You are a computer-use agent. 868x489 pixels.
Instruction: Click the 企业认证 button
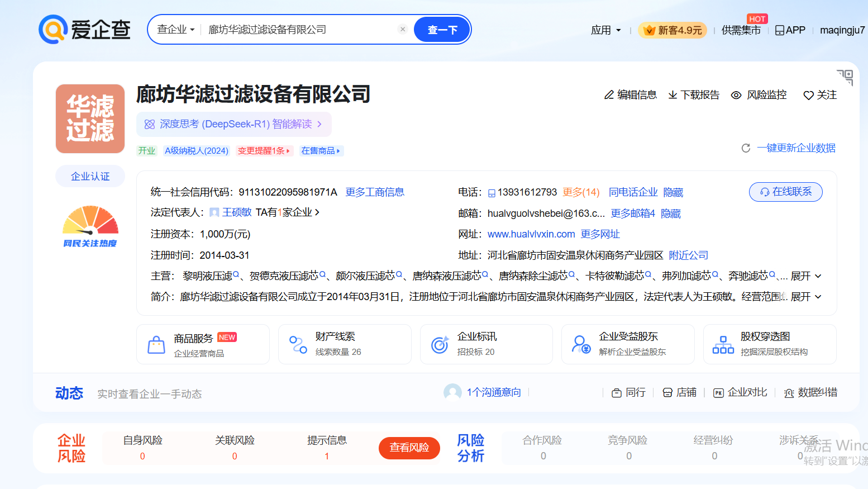90,177
